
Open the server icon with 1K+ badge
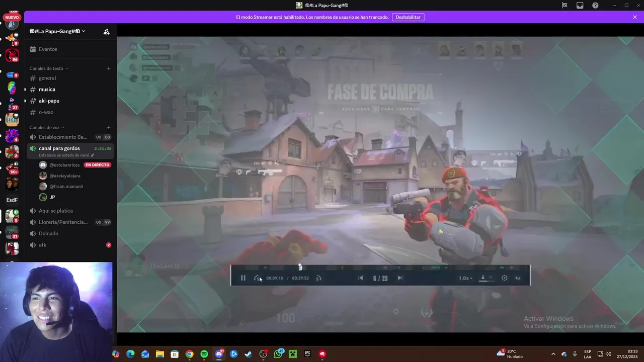pyautogui.click(x=12, y=167)
